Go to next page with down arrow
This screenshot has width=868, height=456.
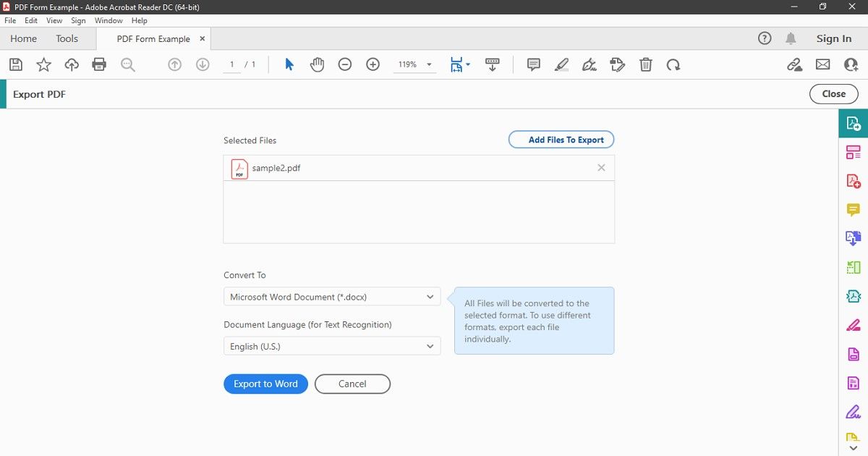tap(203, 64)
